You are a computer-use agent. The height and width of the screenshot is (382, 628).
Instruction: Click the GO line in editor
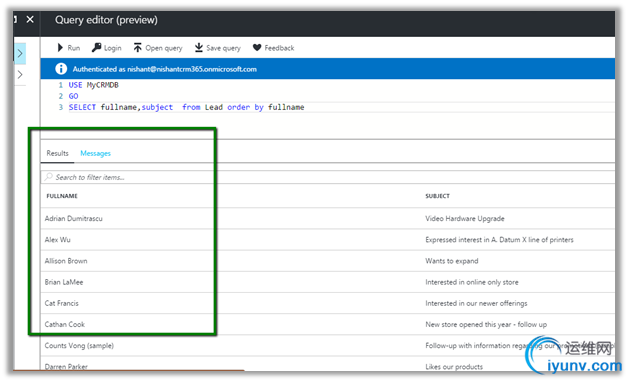coord(73,96)
